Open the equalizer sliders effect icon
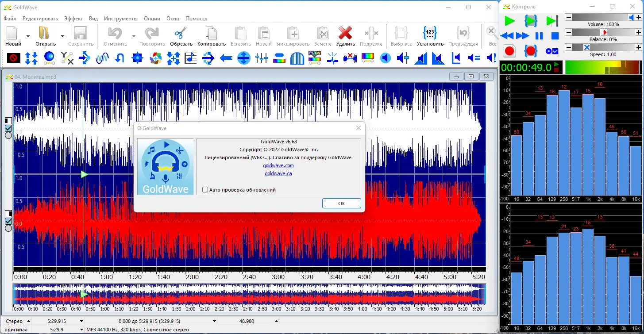Screen dimensions: 644x334 tap(261, 58)
